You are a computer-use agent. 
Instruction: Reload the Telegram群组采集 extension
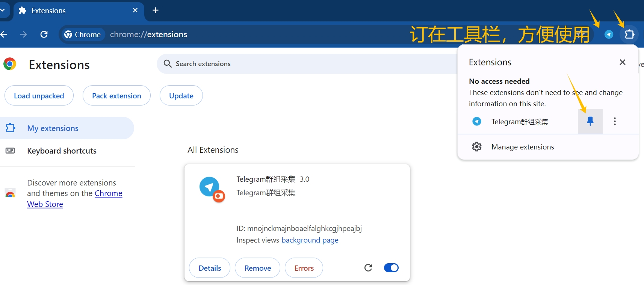(x=368, y=268)
